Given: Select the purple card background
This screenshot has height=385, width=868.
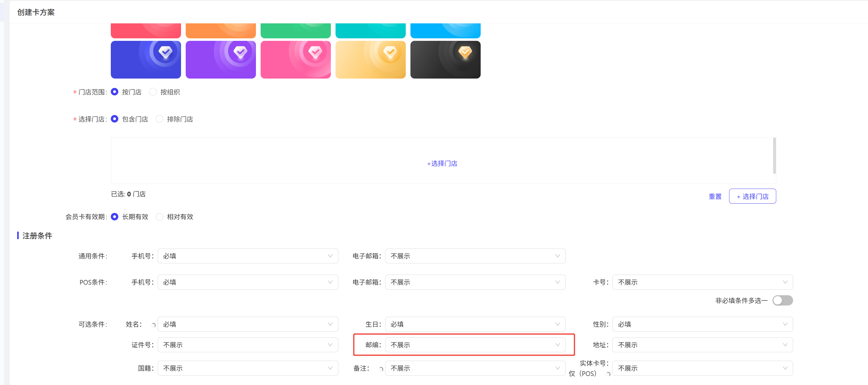Looking at the screenshot, I should click(221, 60).
